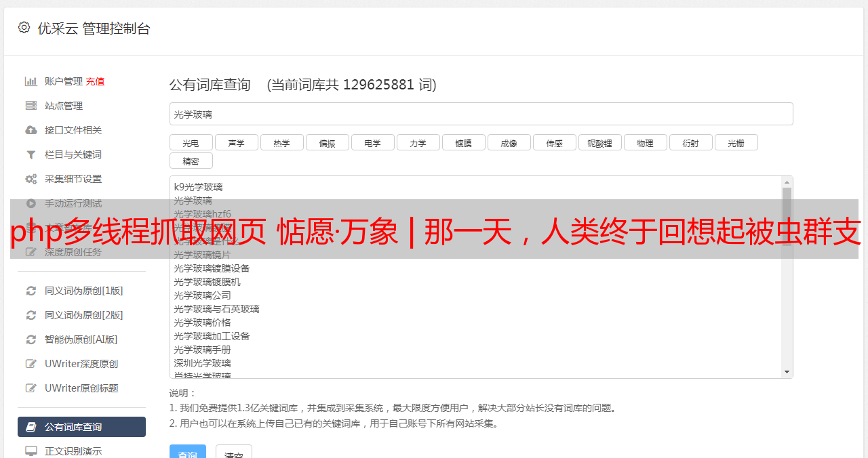Click the filter funnel icon for 栏目与关键词
The height and width of the screenshot is (458, 868).
31,154
